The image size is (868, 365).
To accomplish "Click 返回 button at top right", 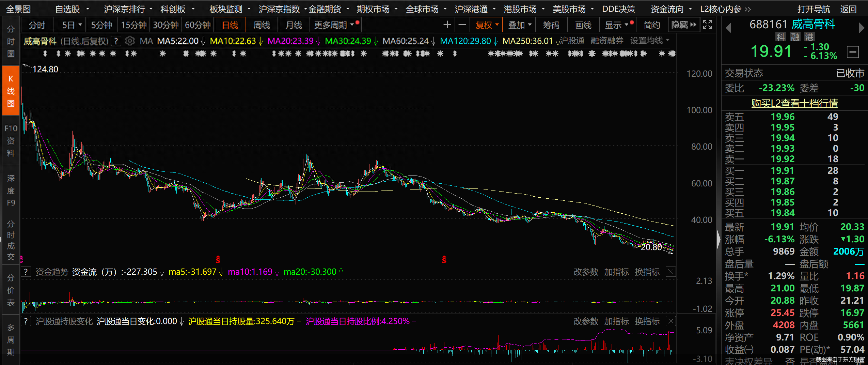I will point(848,9).
